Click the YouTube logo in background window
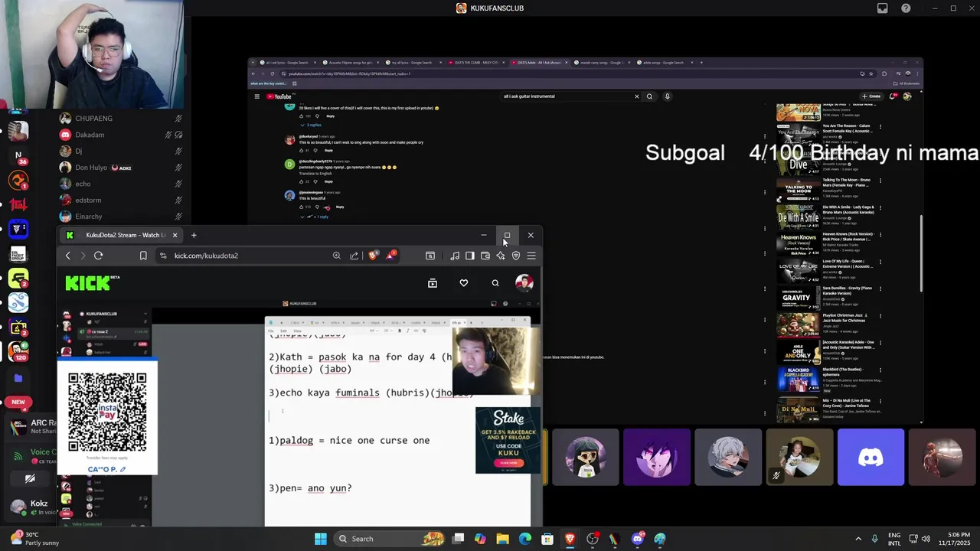This screenshot has height=551, width=980. coord(279,96)
